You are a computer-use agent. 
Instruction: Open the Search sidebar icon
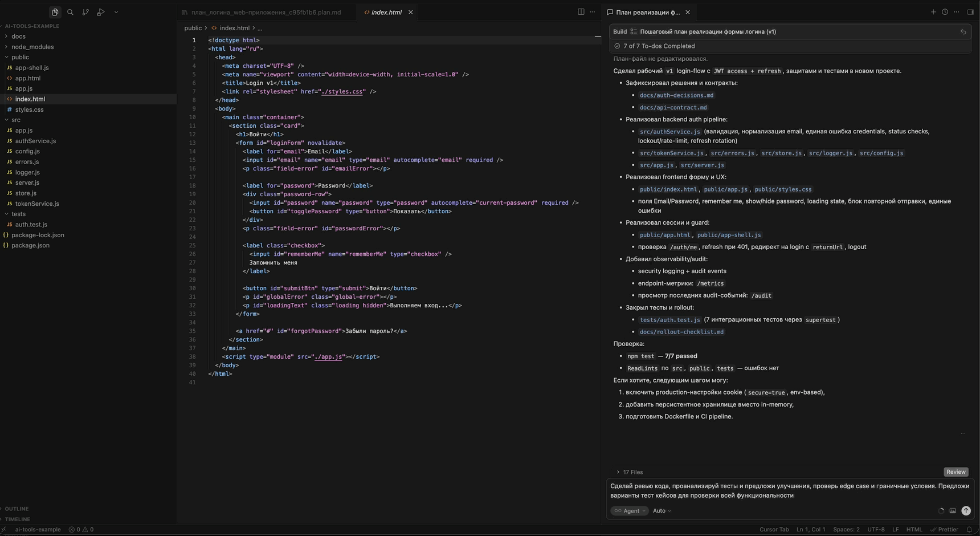[70, 12]
